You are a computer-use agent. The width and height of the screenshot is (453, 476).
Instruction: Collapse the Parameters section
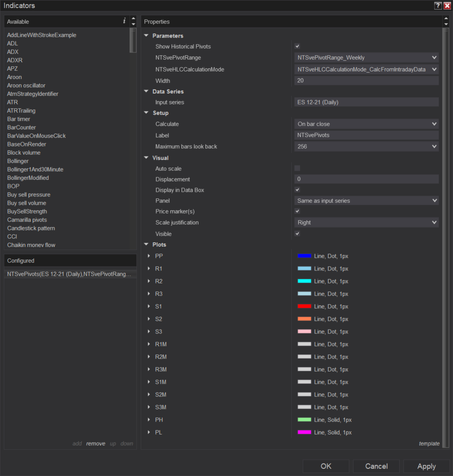point(146,35)
